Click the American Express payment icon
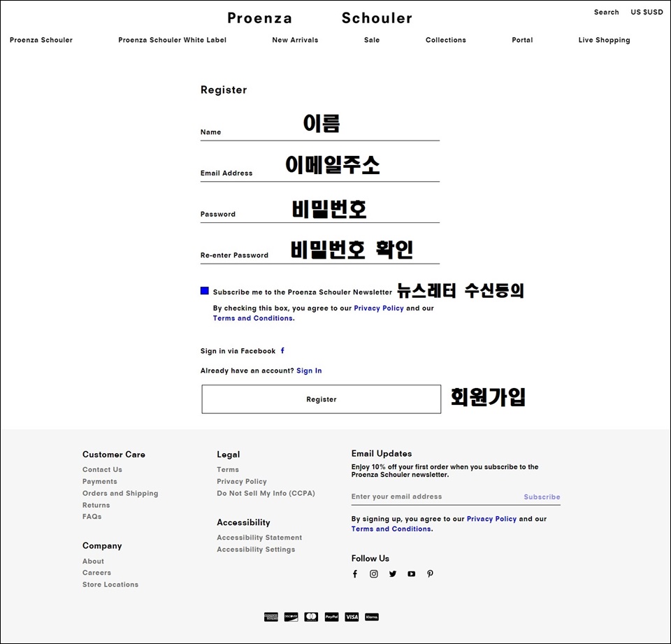Image resolution: width=671 pixels, height=644 pixels. (x=271, y=617)
